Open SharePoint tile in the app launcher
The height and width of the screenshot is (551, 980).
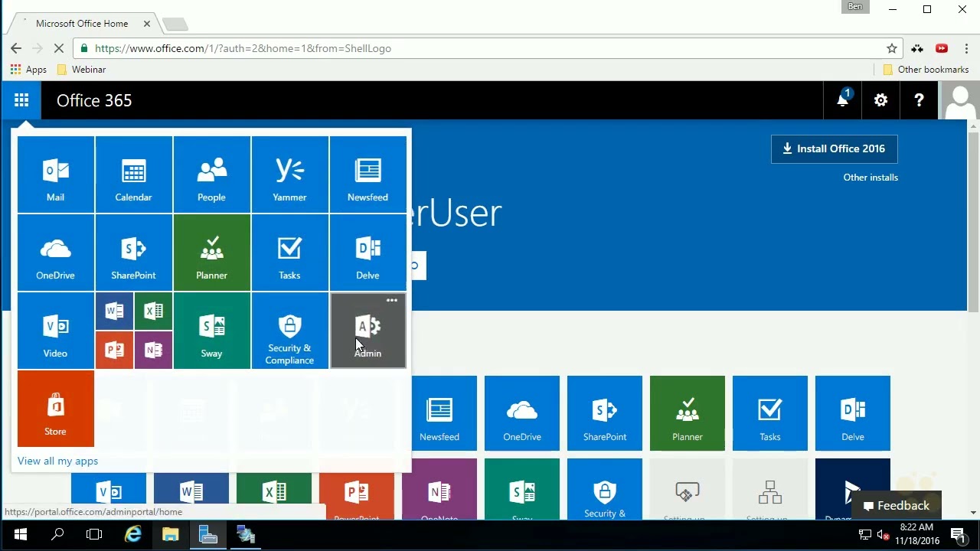coord(134,253)
